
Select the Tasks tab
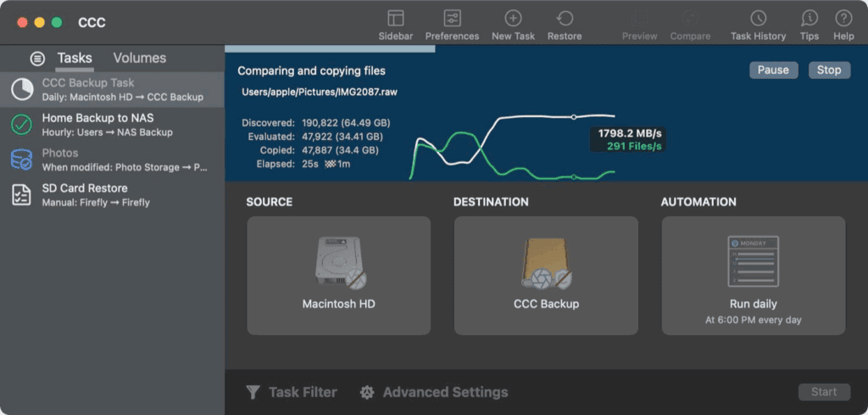click(75, 58)
